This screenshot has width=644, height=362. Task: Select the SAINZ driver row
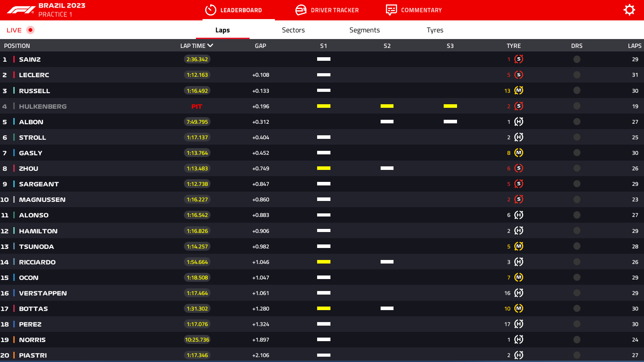point(322,59)
